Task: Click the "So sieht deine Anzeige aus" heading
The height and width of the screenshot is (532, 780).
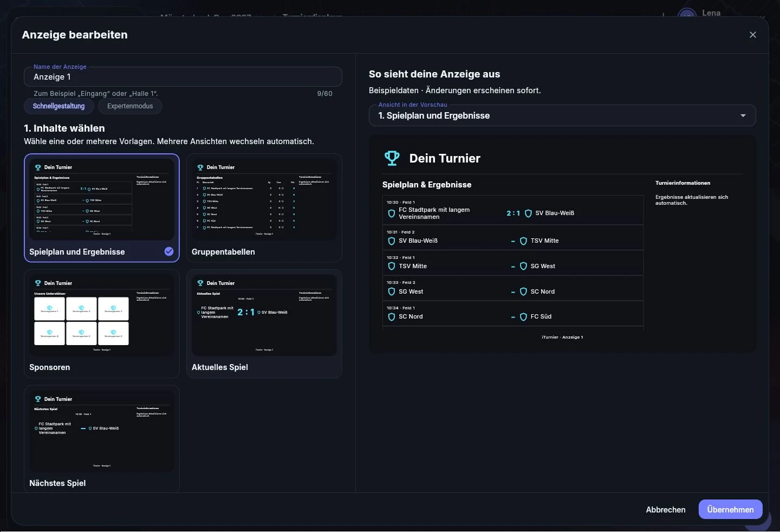Action: click(x=434, y=74)
